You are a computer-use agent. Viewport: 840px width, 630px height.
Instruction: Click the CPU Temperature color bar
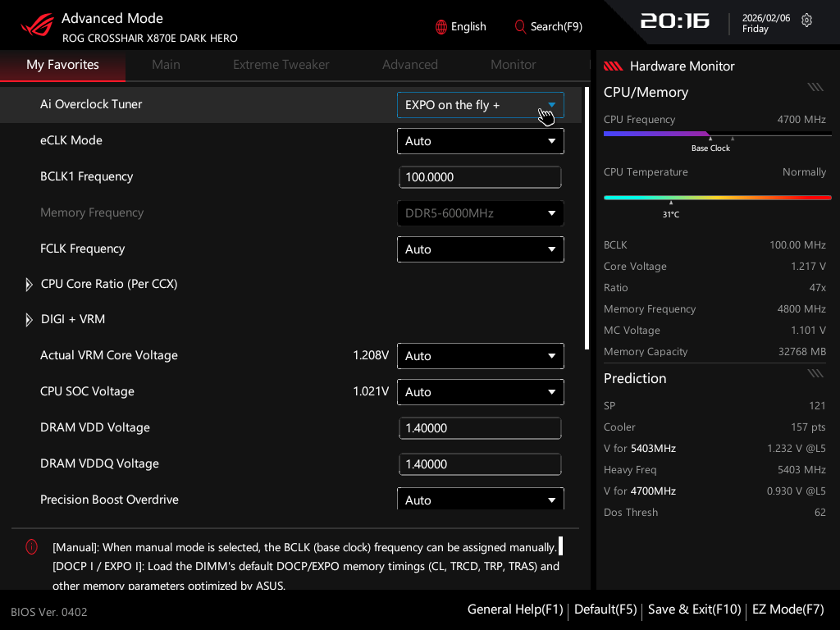717,198
